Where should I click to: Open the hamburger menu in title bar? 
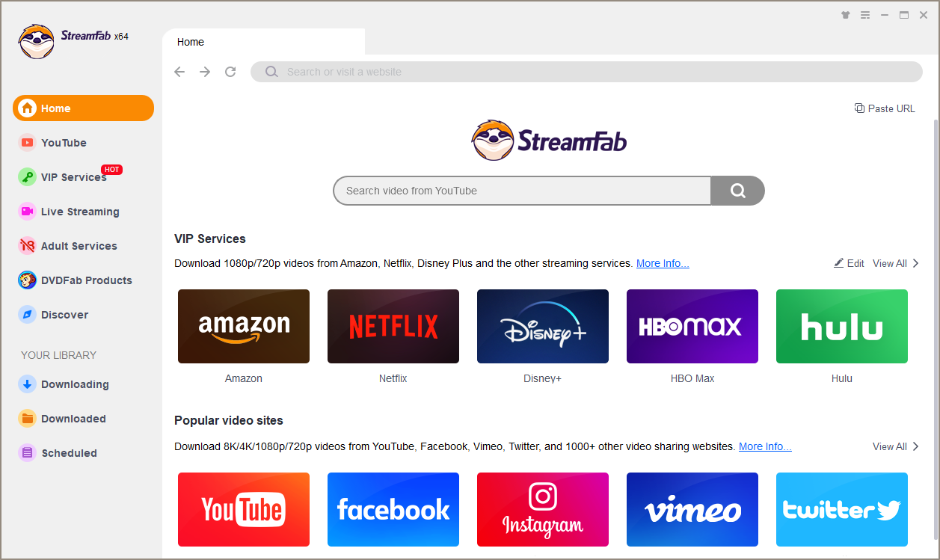coord(865,15)
